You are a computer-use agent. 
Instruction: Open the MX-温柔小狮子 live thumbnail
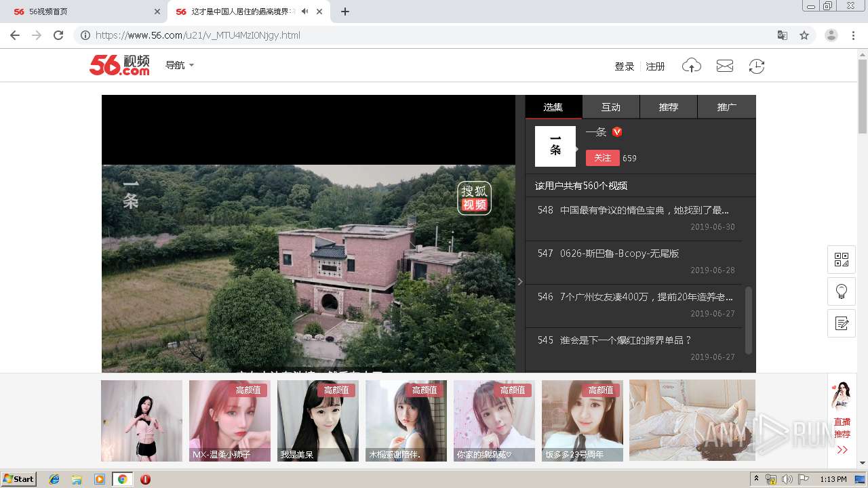pos(230,421)
